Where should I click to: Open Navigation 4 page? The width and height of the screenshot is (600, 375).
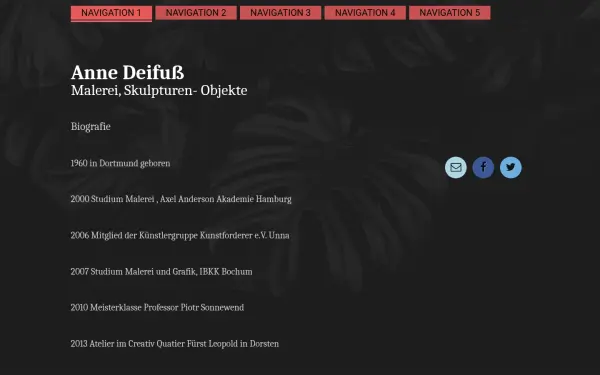click(365, 13)
